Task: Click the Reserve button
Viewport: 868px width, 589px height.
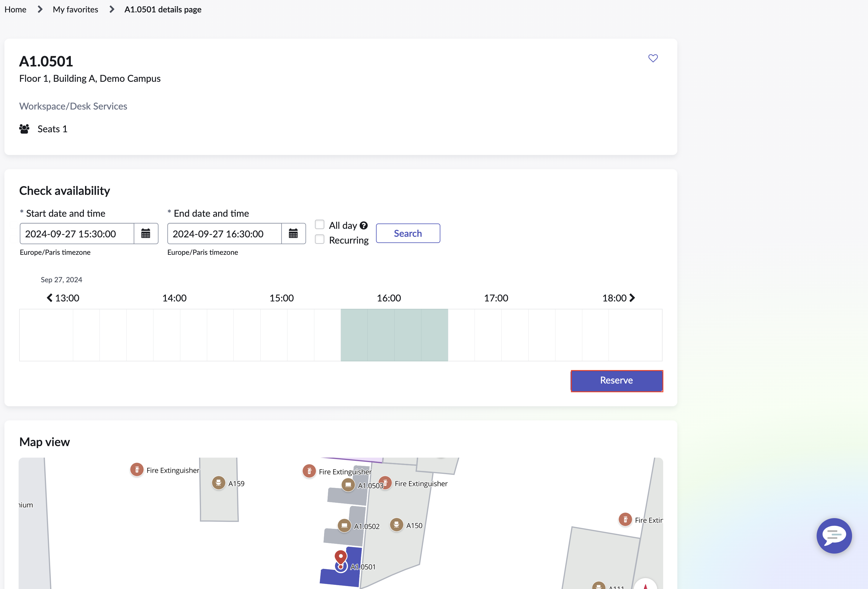Action: [617, 381]
